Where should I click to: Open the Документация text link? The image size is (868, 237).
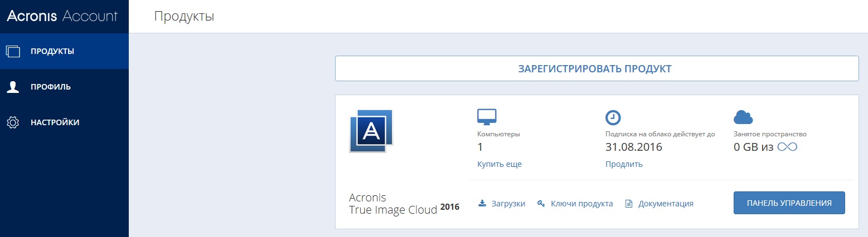point(666,204)
